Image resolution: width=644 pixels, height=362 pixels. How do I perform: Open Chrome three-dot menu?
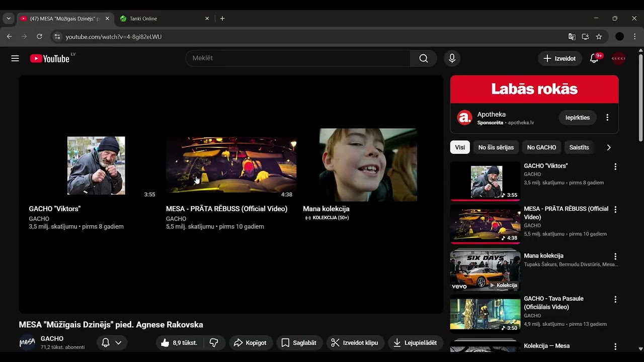tap(635, 37)
